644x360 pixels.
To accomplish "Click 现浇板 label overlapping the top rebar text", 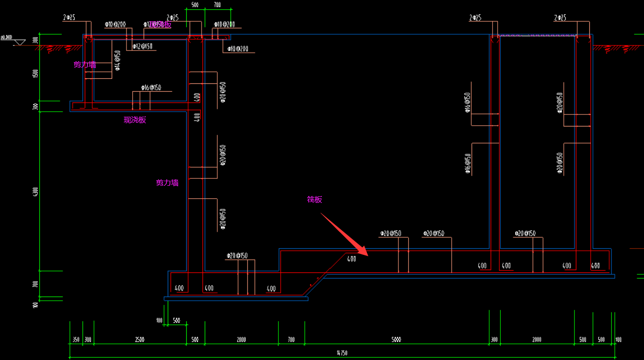I will 160,25.
